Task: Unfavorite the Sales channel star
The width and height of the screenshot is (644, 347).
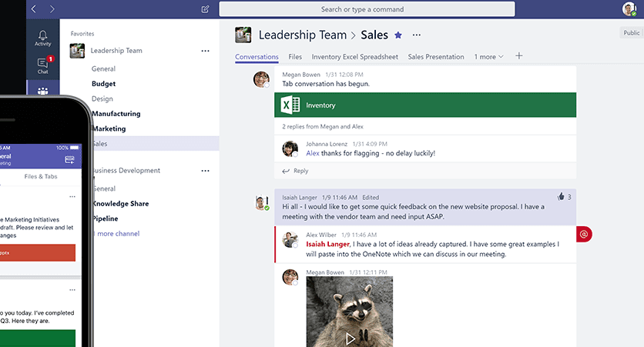Action: [398, 35]
